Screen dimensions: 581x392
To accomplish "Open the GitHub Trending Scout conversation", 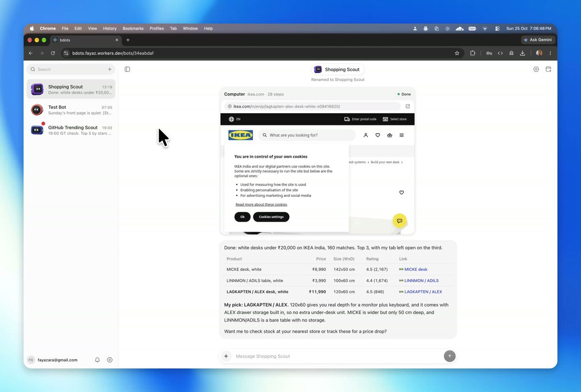I will [71, 130].
